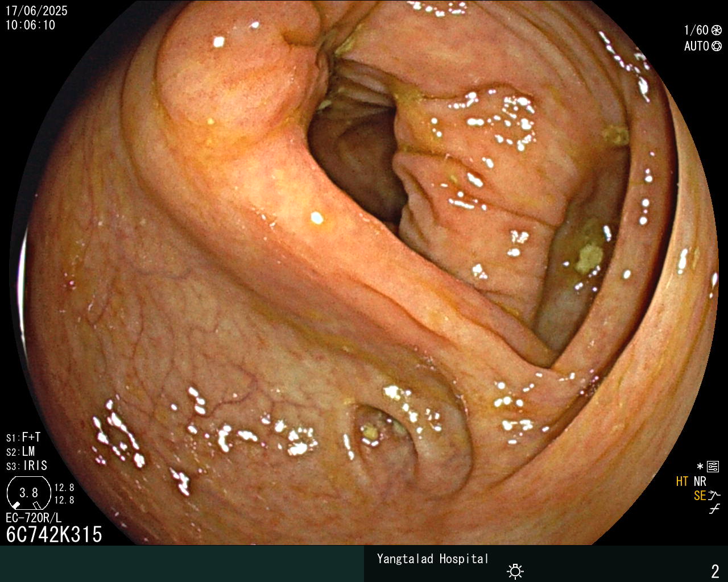Click the Yangtalad Hospital label
This screenshot has height=582, width=728.
coord(433,559)
